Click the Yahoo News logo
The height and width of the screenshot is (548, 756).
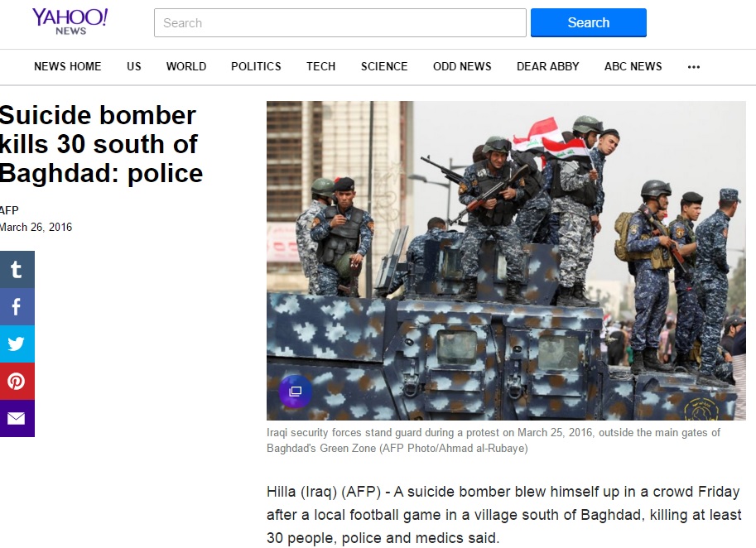[x=70, y=22]
